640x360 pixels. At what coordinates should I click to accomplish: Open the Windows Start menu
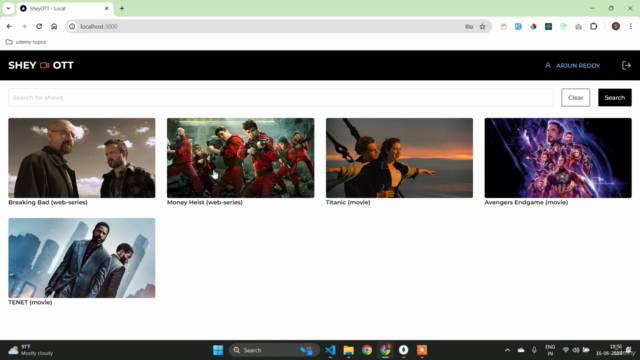pos(218,350)
